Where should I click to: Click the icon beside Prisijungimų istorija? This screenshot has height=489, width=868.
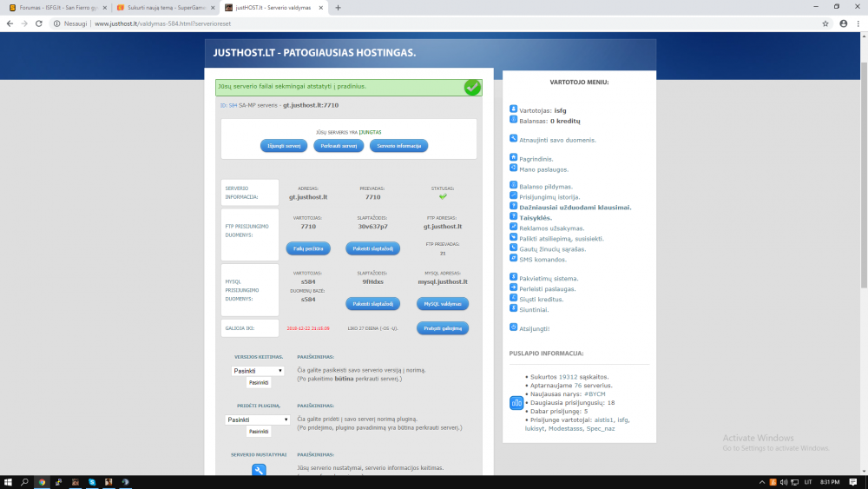coord(513,195)
